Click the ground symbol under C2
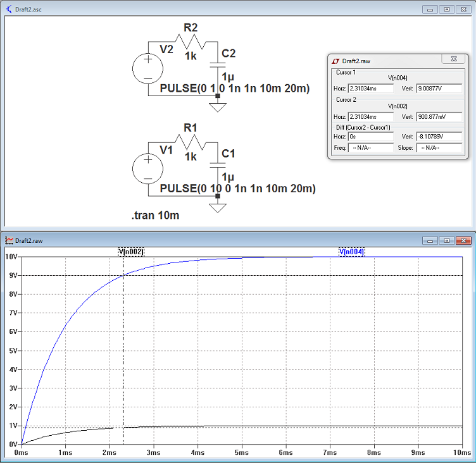Screen dimensions: 476x463 (218, 107)
